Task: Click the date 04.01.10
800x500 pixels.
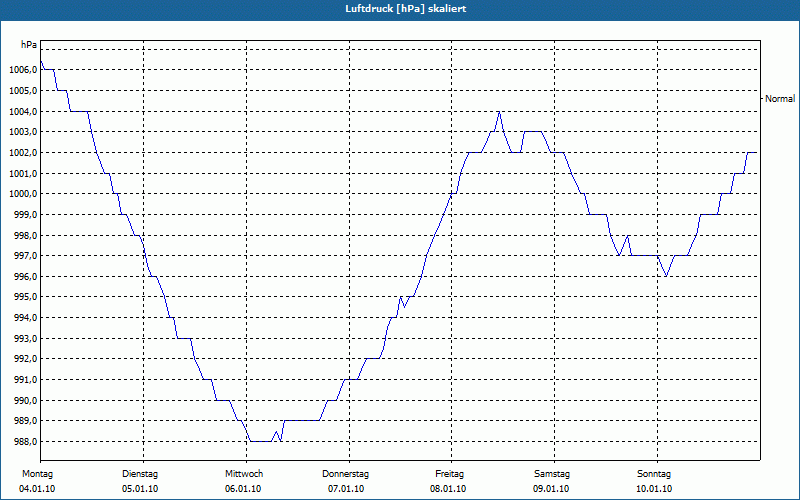Action: coord(37,489)
